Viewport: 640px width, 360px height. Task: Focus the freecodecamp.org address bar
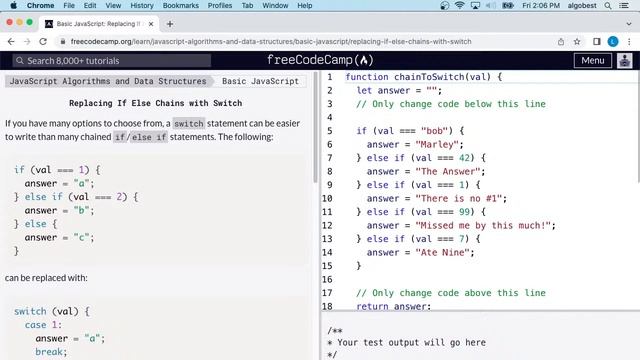(x=271, y=42)
